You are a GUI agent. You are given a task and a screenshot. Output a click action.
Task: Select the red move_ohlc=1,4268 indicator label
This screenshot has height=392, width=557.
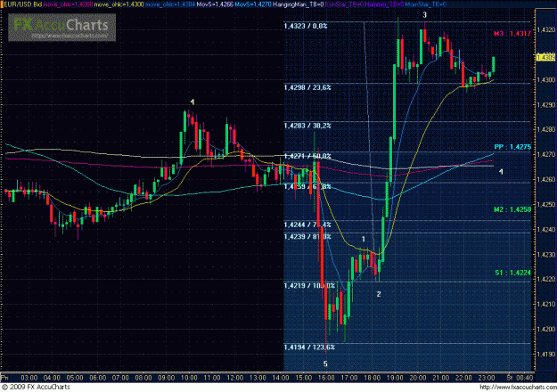click(x=68, y=4)
